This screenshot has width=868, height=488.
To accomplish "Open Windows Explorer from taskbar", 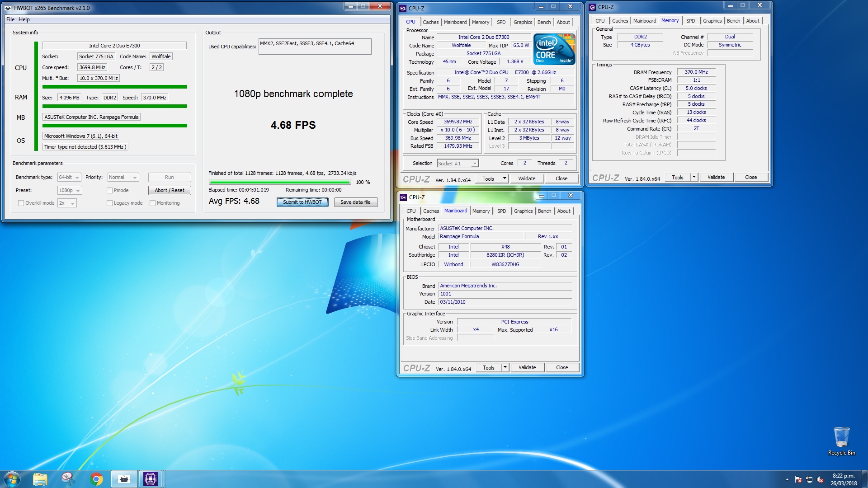I will coord(40,479).
